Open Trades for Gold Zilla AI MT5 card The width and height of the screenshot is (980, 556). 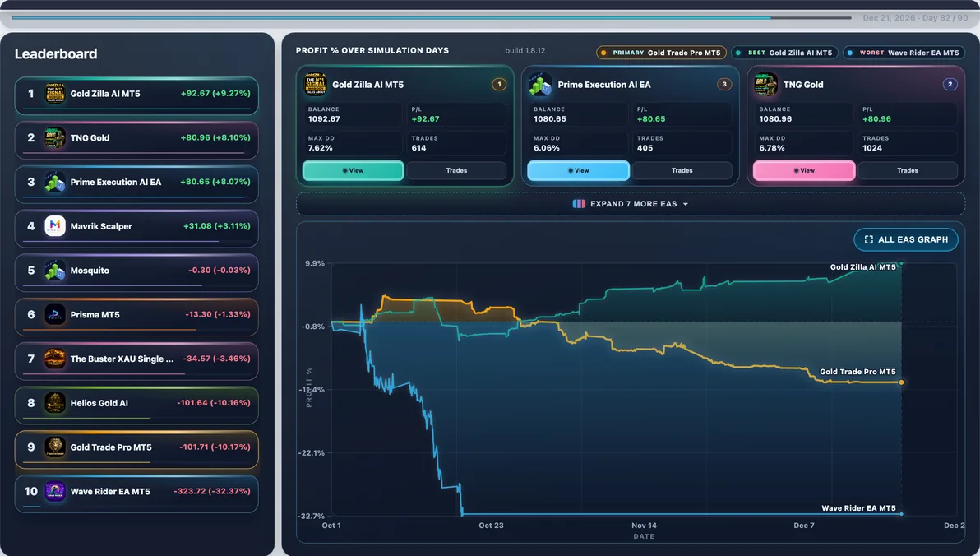point(456,171)
